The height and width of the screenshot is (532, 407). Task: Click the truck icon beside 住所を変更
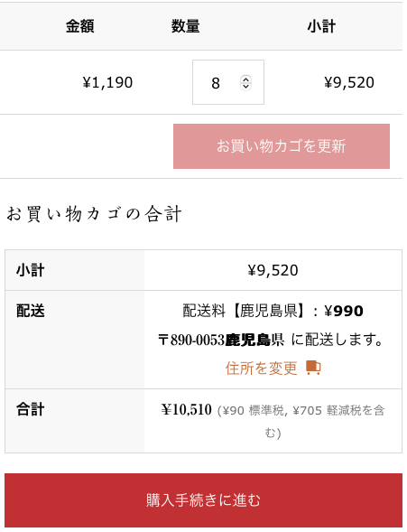click(x=313, y=368)
